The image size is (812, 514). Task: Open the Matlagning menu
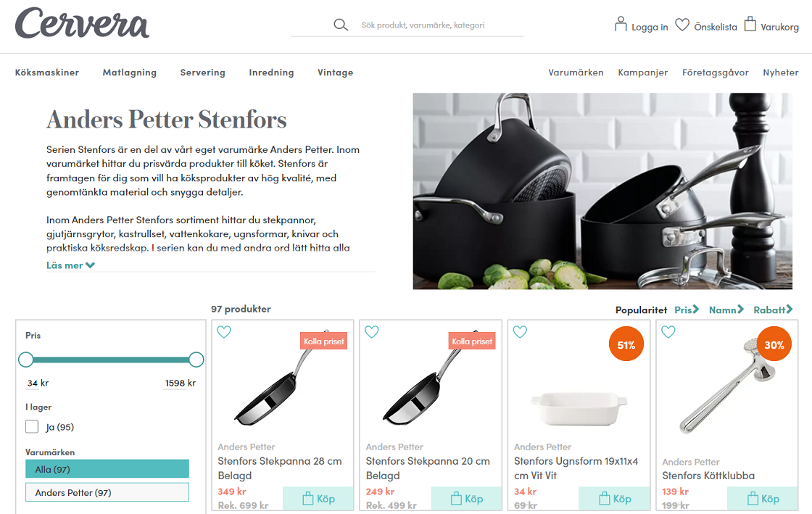tap(130, 72)
